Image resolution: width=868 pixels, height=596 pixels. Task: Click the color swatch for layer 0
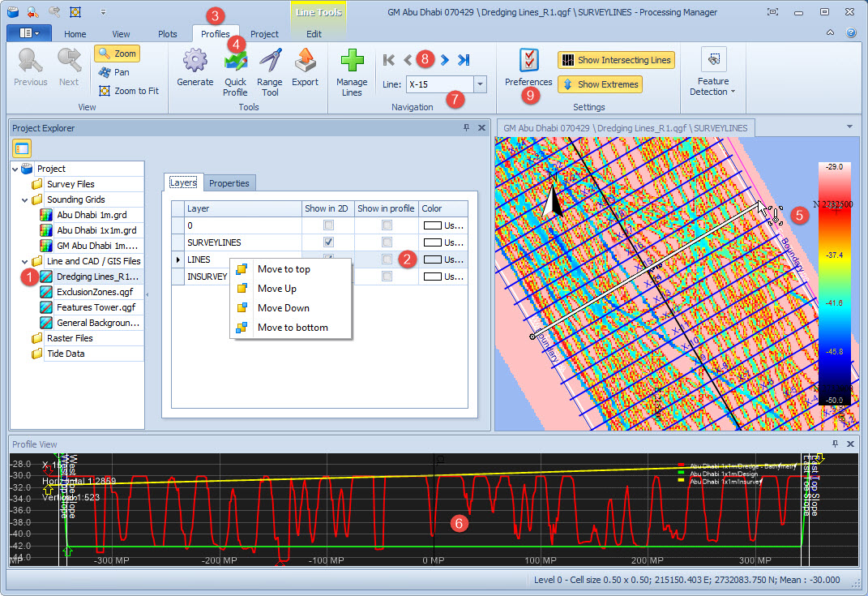tap(433, 225)
